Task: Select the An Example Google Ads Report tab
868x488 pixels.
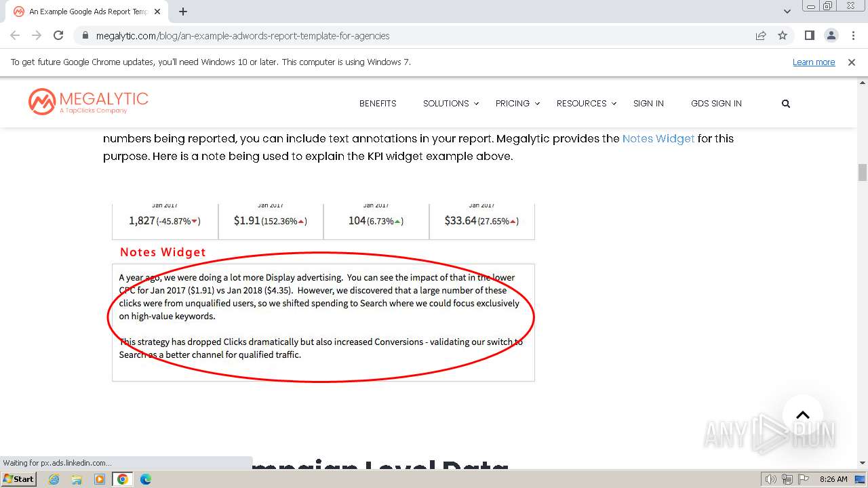Action: (x=88, y=12)
